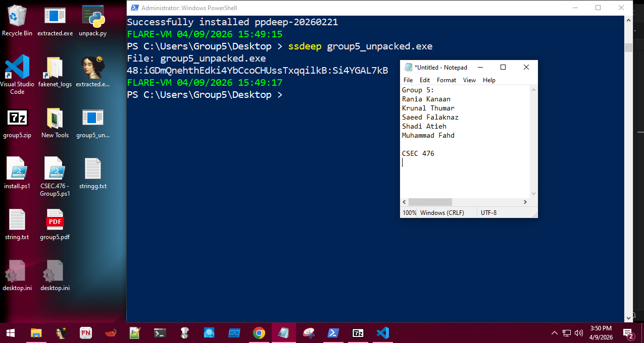
Task: Click the PowerShell scrollbar down arrow
Action: (629, 318)
